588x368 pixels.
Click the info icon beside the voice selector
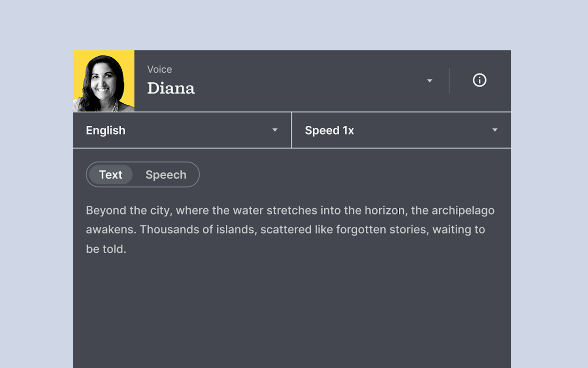(x=479, y=80)
